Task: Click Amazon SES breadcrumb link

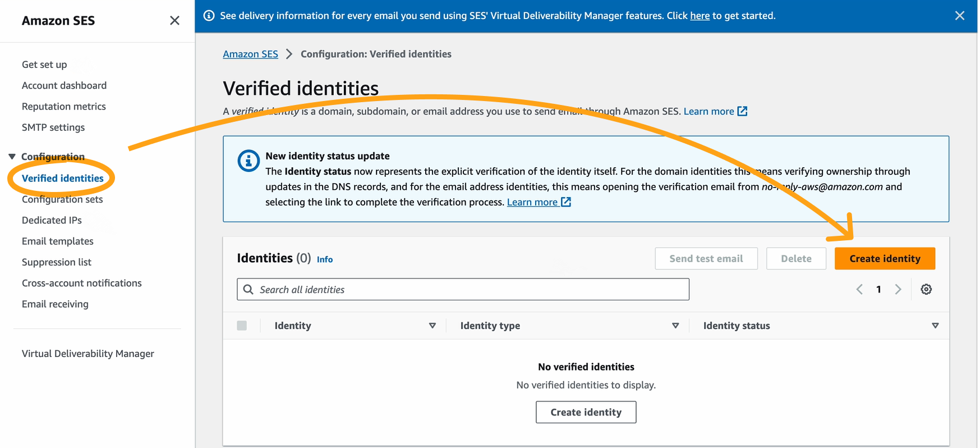Action: [250, 54]
